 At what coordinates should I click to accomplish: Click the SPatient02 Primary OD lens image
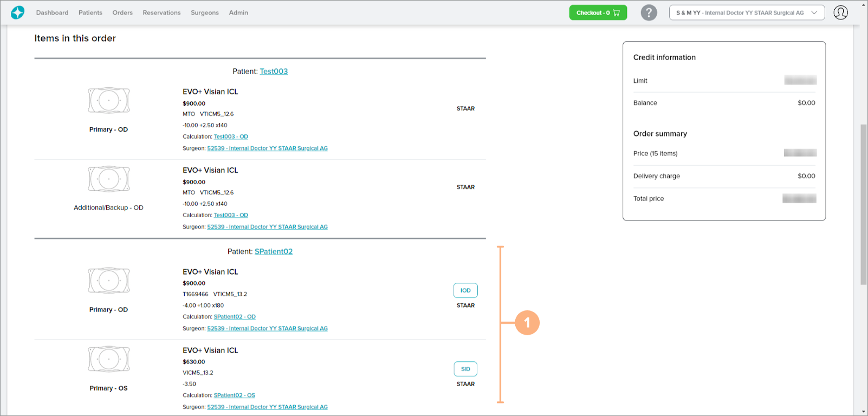click(x=109, y=281)
